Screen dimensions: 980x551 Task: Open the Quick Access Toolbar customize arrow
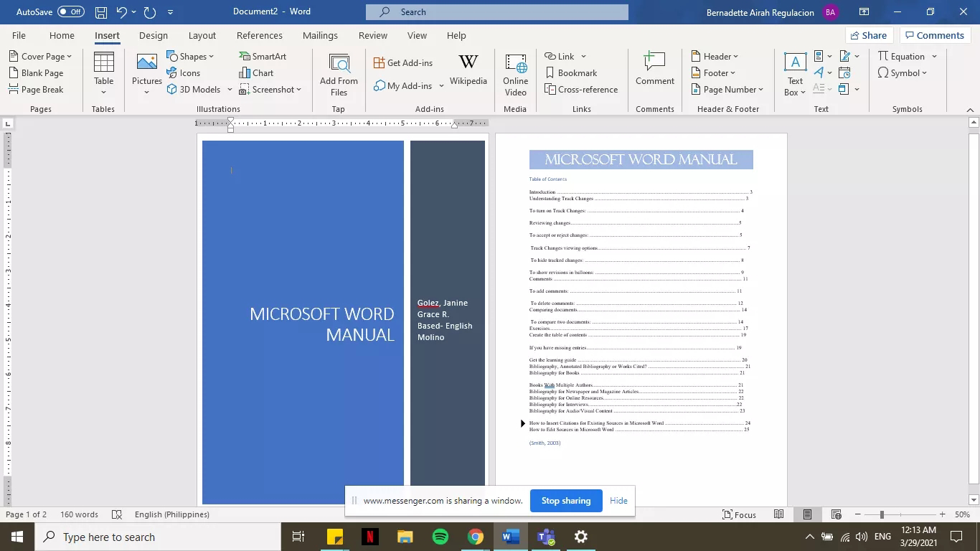170,12
